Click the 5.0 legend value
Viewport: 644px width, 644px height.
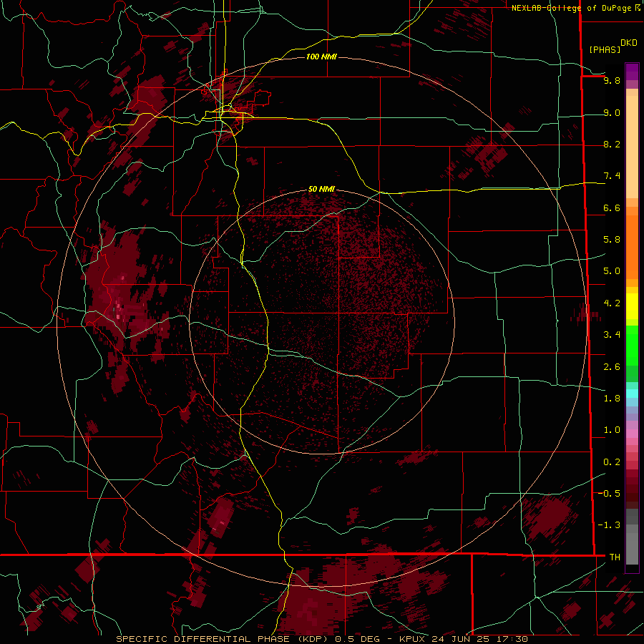(x=612, y=271)
